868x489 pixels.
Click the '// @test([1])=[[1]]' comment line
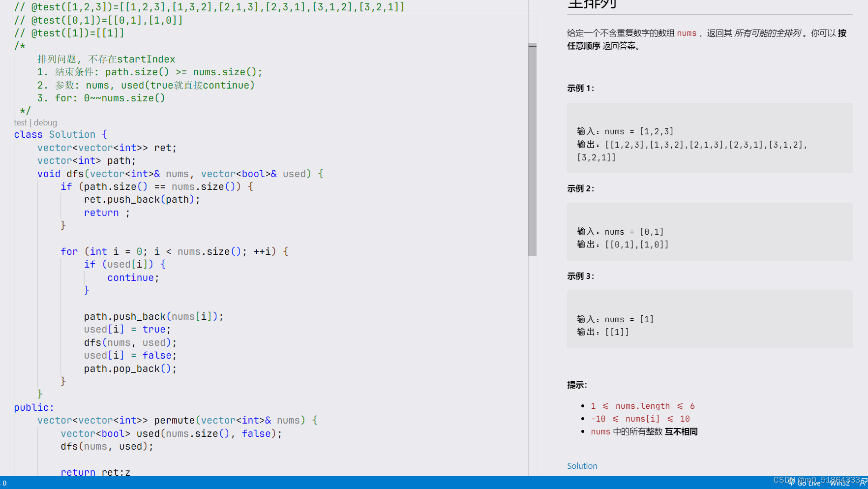tap(69, 33)
